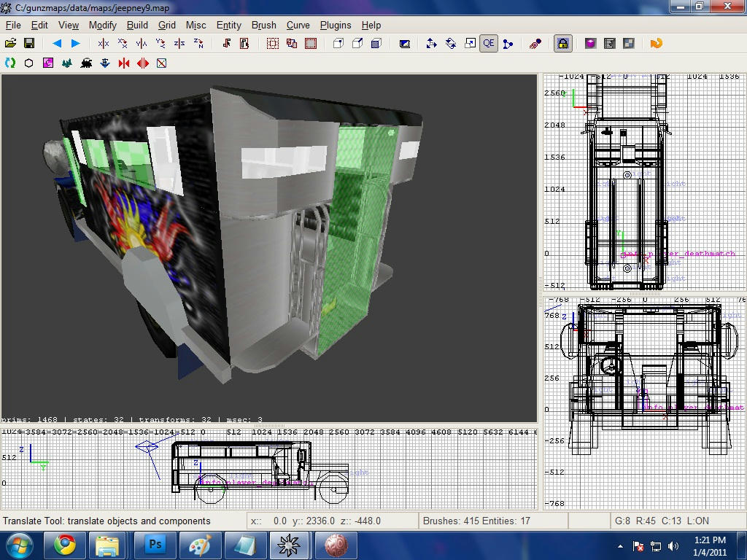747x560 pixels.
Task: Click the orange Refresh Models arrow icon
Action: pos(656,44)
